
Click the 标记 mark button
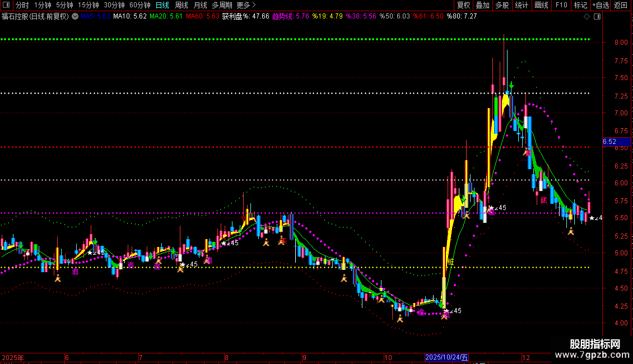coord(580,5)
